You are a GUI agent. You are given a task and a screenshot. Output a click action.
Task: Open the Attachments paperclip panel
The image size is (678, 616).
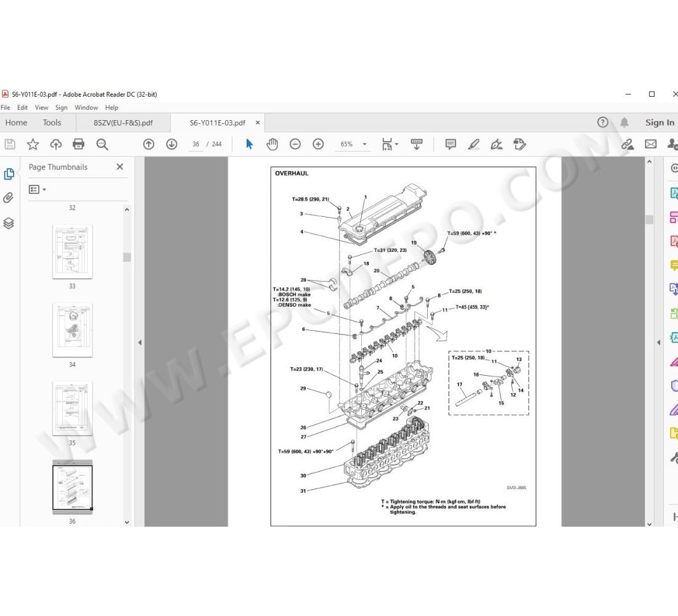(x=8, y=198)
